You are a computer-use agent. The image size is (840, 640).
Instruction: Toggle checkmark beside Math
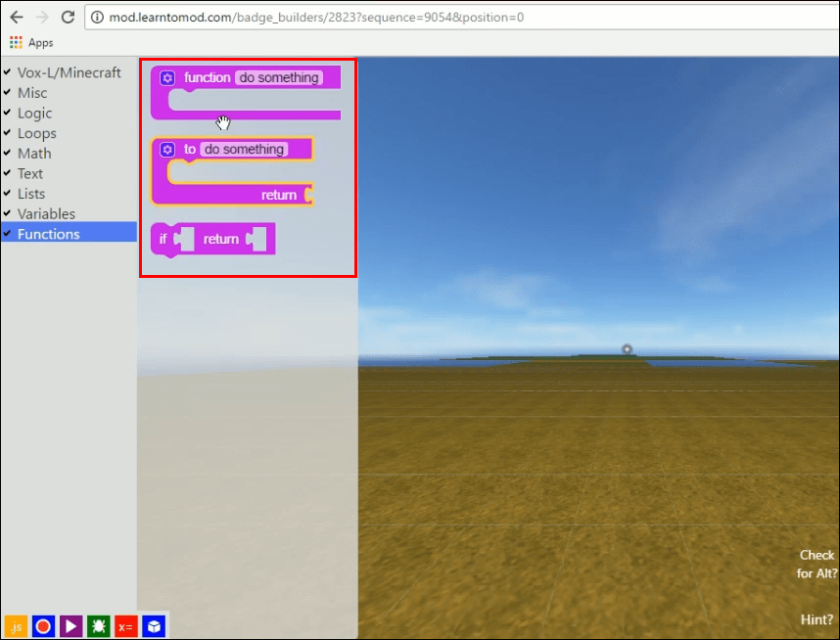coord(7,153)
